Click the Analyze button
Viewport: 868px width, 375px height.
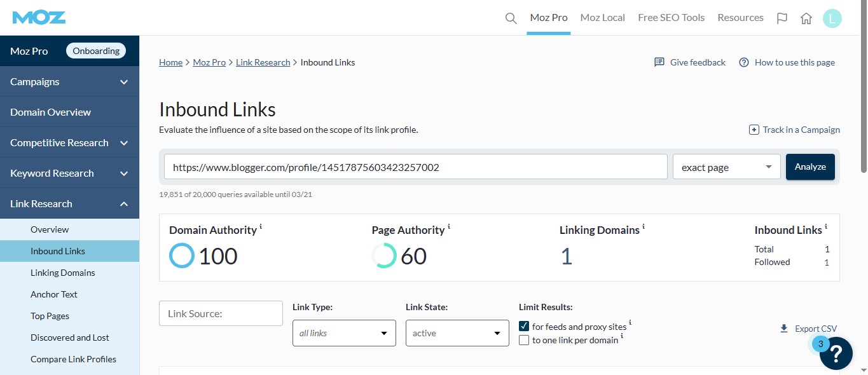809,167
